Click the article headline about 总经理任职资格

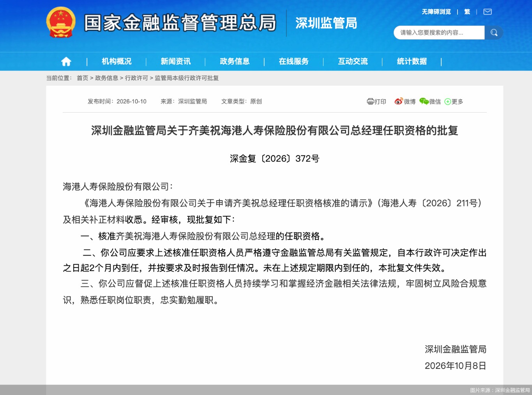[x=274, y=130]
